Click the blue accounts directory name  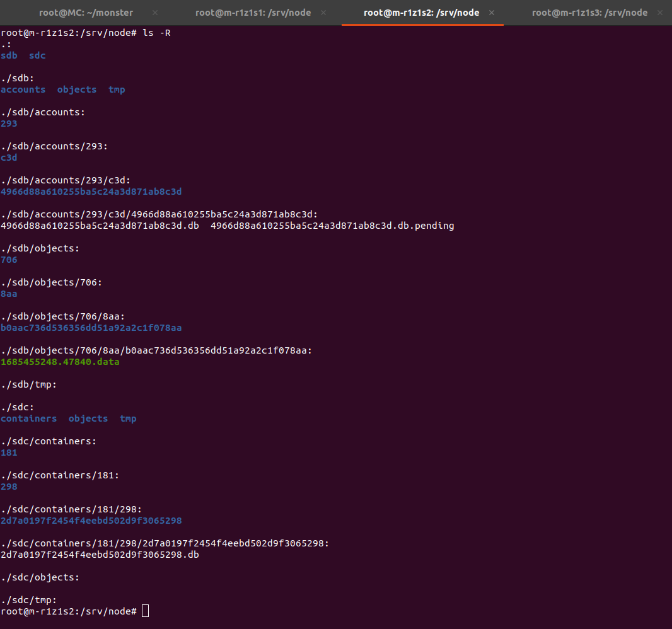23,89
